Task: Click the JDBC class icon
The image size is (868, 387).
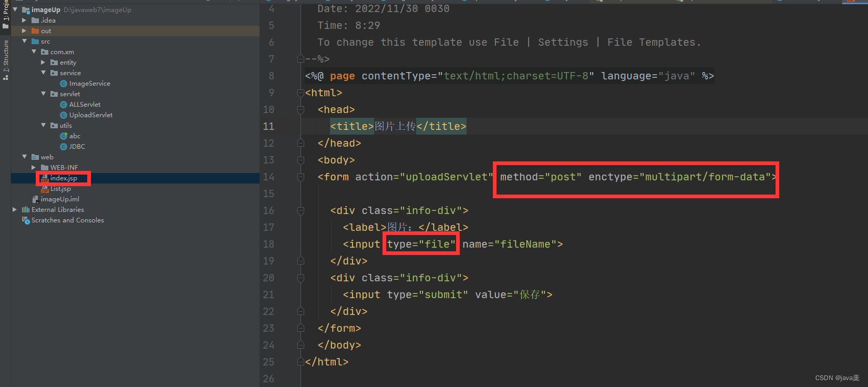Action: tap(64, 147)
